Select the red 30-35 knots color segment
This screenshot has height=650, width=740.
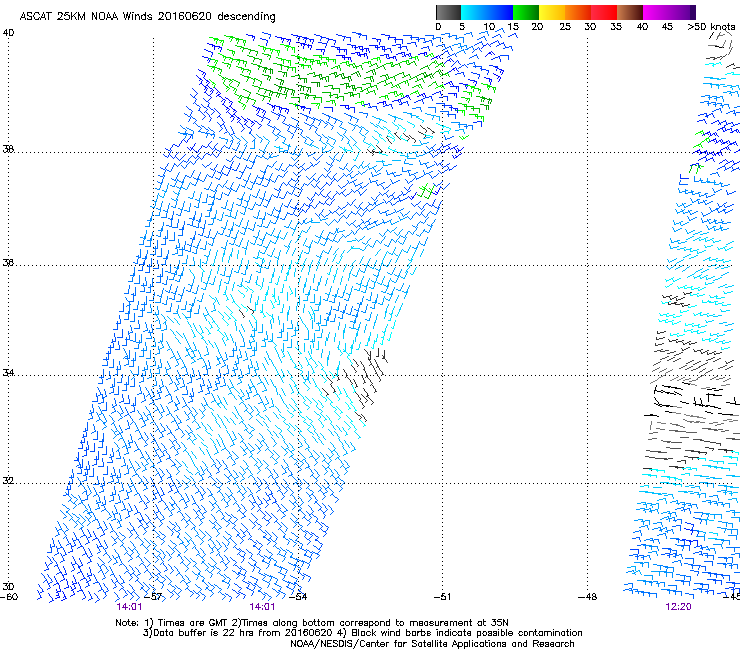[604, 12]
